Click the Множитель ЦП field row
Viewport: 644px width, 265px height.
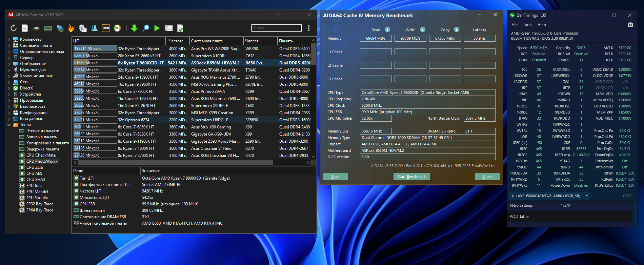click(x=195, y=198)
